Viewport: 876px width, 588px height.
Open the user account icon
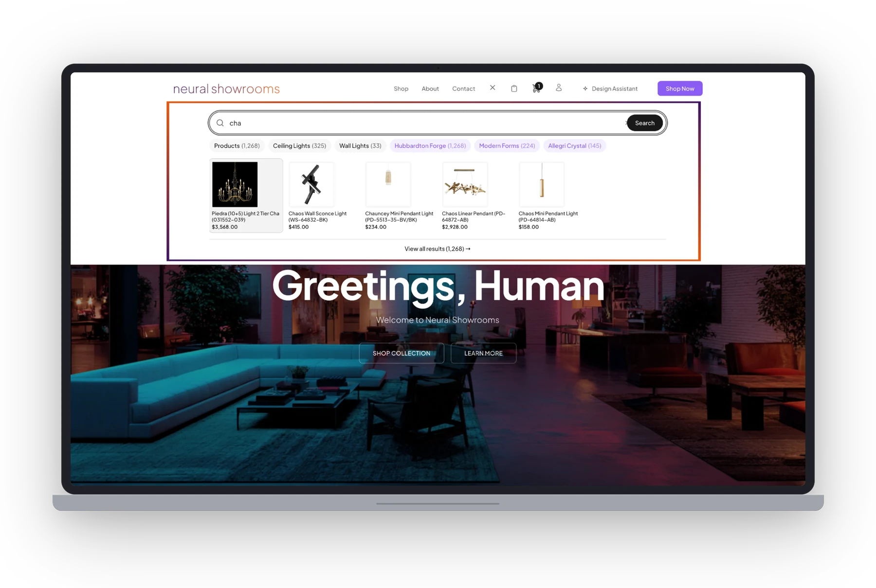559,88
